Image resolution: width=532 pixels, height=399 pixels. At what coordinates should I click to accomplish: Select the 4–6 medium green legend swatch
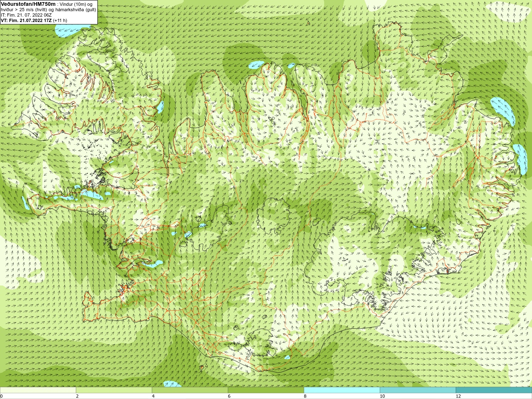(190, 390)
